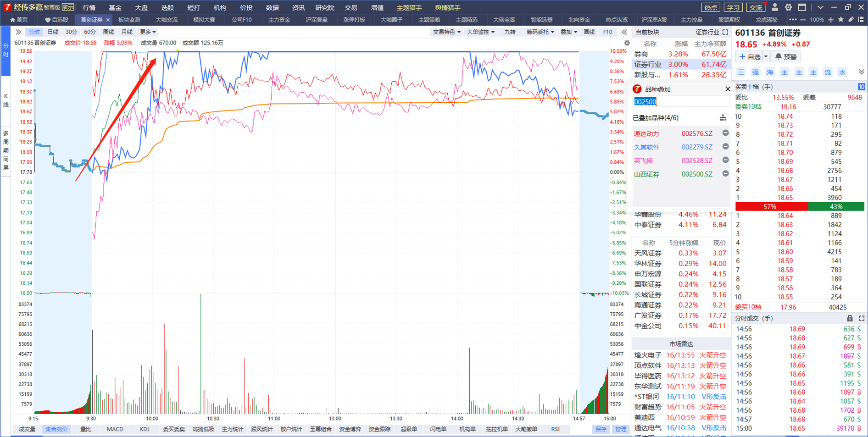The height and width of the screenshot is (437, 868).
Task: Click the zoom out minus icon
Action: click(x=803, y=20)
